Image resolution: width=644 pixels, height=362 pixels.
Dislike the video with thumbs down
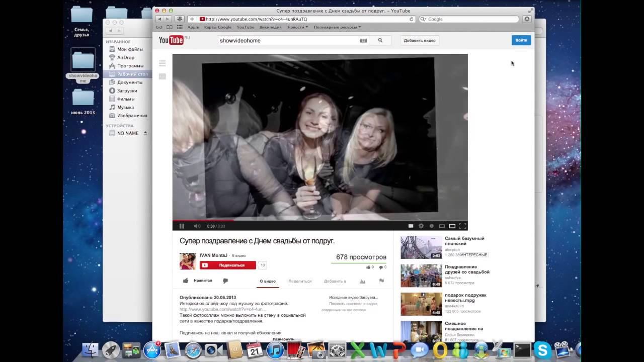(x=225, y=281)
